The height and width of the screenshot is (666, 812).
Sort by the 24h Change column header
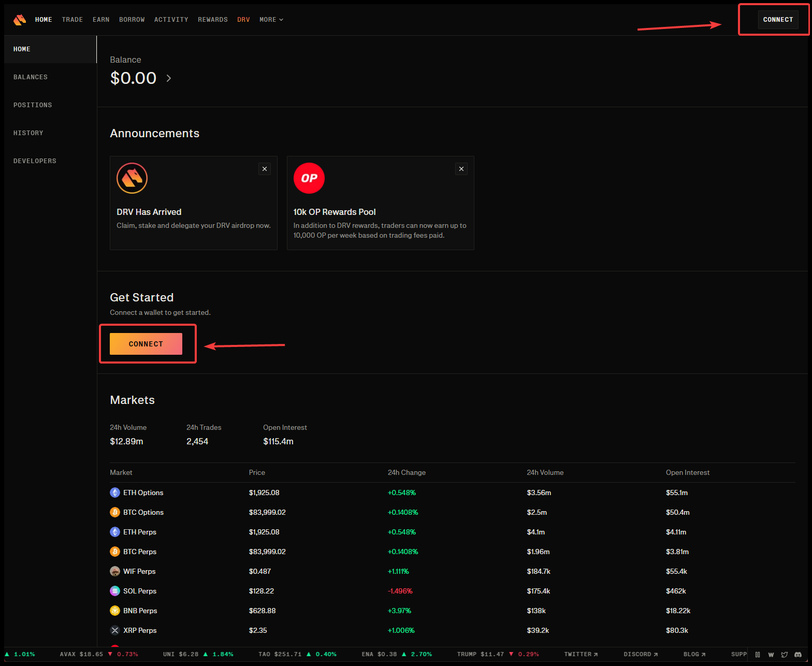pyautogui.click(x=407, y=472)
